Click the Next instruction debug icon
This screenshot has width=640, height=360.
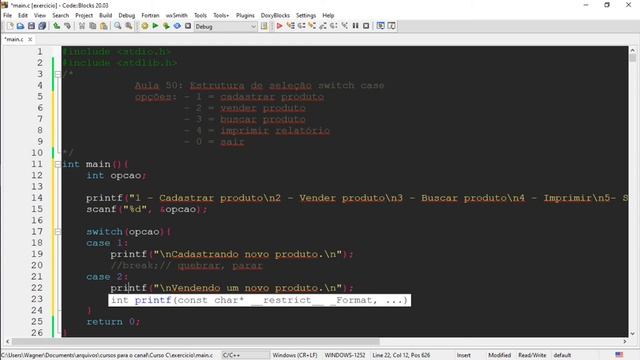point(334,26)
